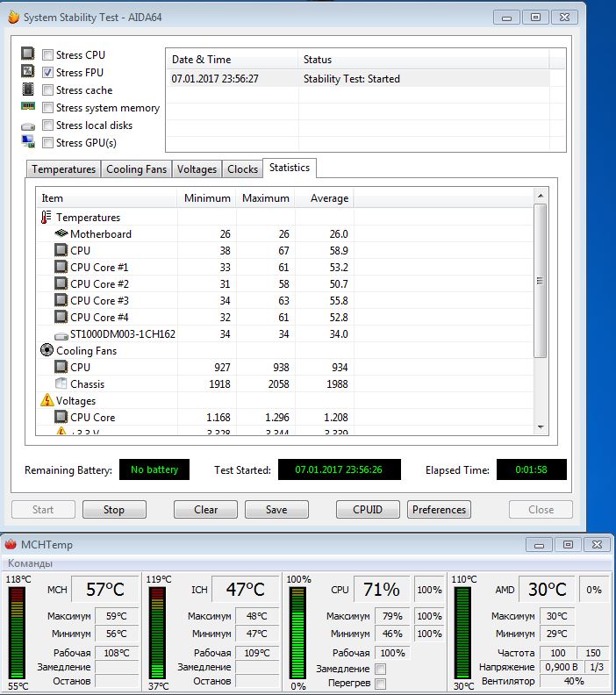Viewport: 616px width, 695px height.
Task: Click the chip icon of CPU temperature row
Action: (61, 250)
